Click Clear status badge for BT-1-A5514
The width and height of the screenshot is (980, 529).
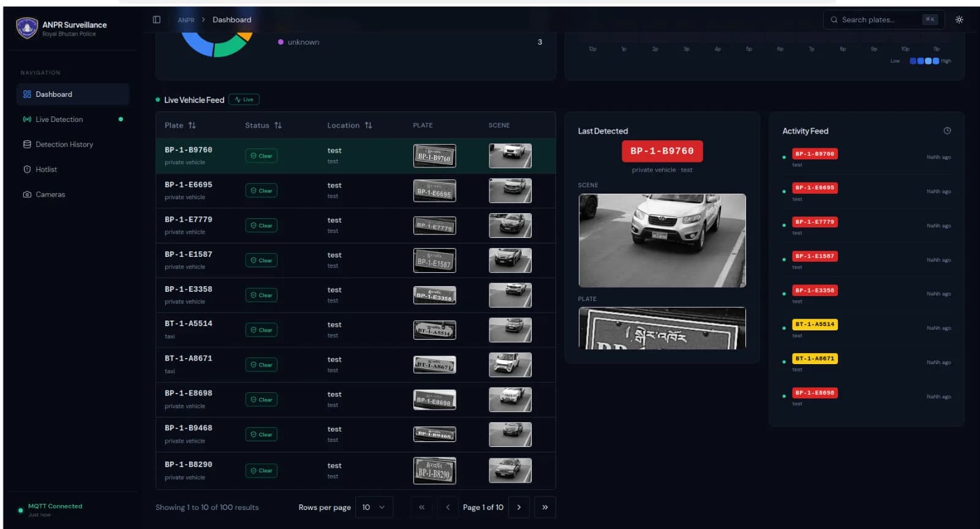click(x=262, y=330)
